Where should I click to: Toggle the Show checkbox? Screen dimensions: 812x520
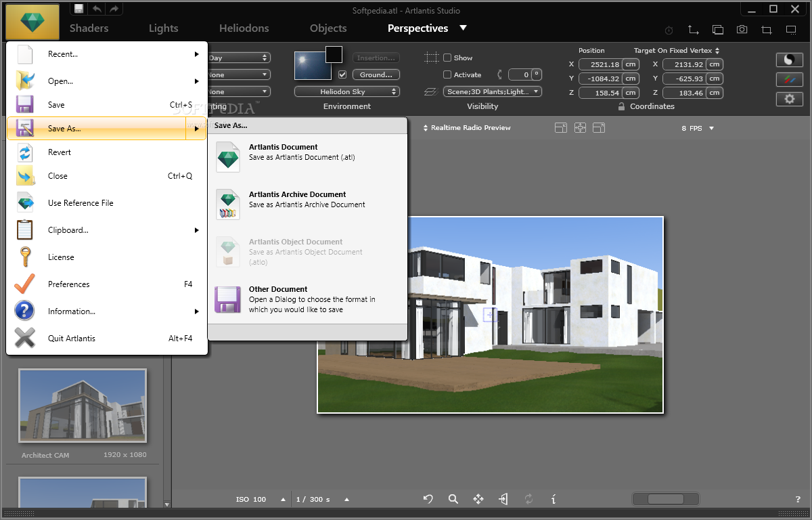point(447,58)
